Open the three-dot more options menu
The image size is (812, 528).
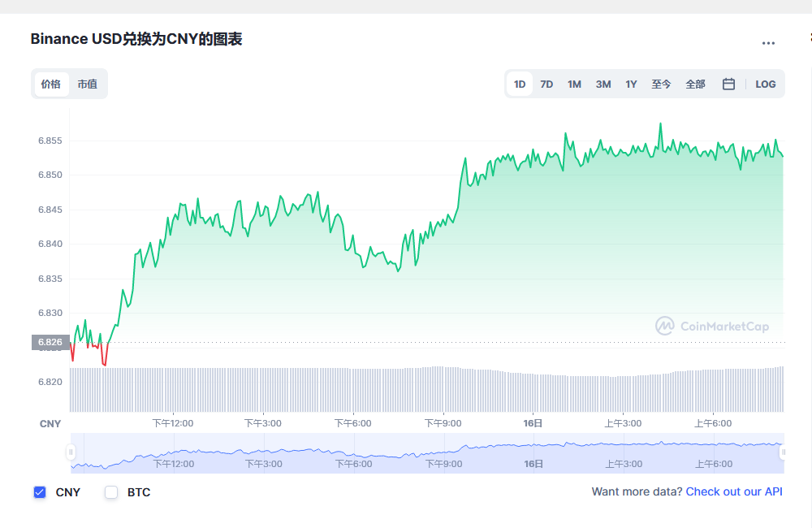click(x=768, y=43)
